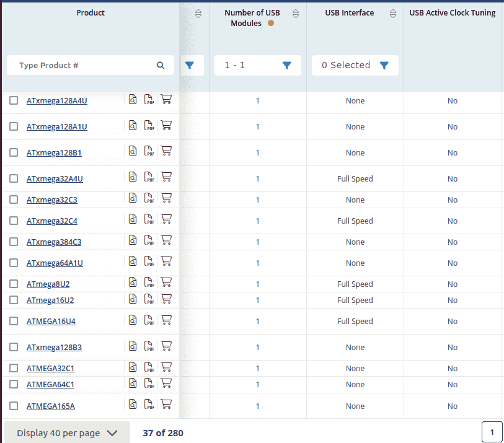Open USB Interface '0 Selected' filter
The height and width of the screenshot is (443, 504).
pos(355,66)
